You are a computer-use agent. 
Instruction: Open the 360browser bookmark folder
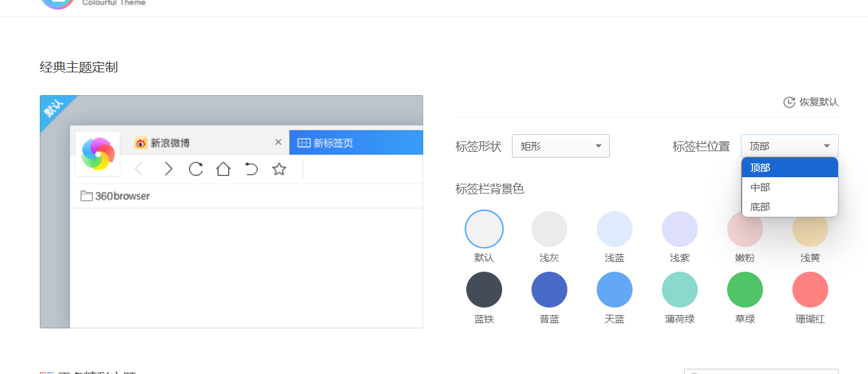pyautogui.click(x=115, y=195)
